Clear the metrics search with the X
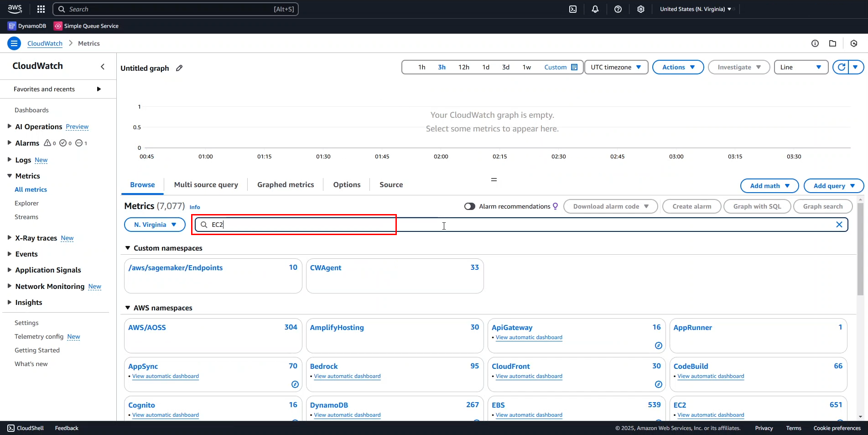The width and height of the screenshot is (868, 435). pos(839,225)
